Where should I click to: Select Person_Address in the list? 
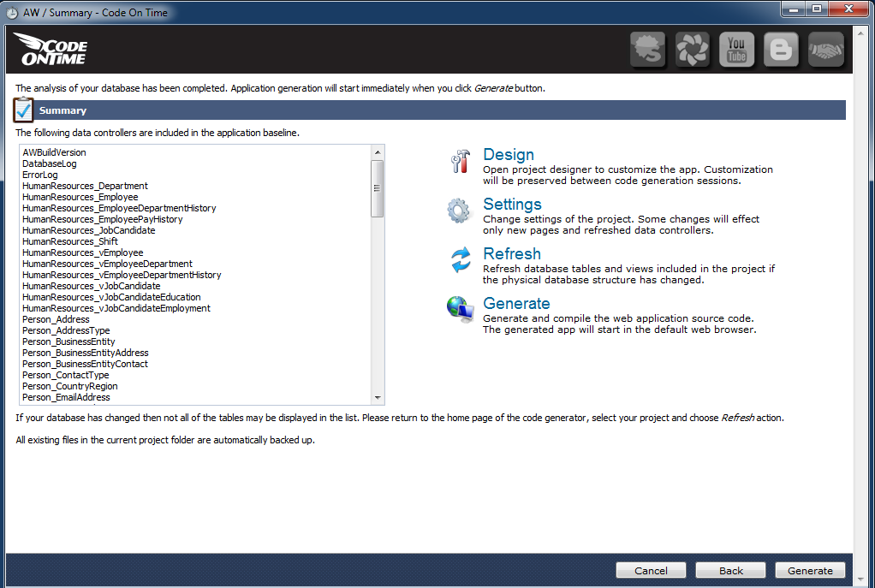tap(56, 319)
